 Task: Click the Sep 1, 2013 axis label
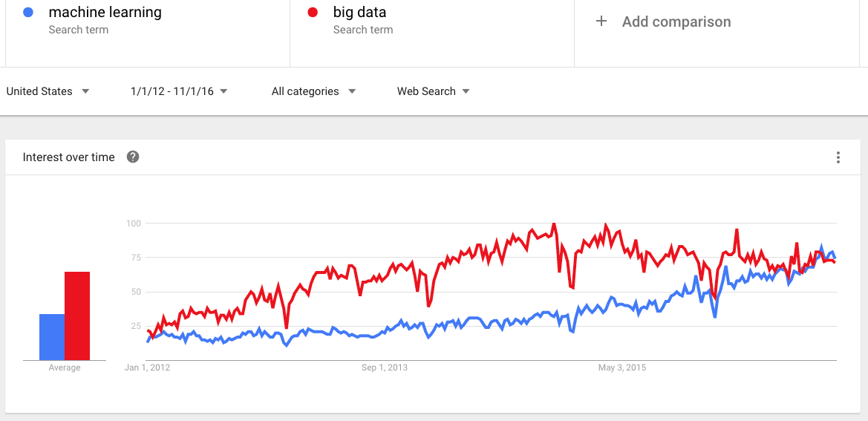tap(384, 368)
